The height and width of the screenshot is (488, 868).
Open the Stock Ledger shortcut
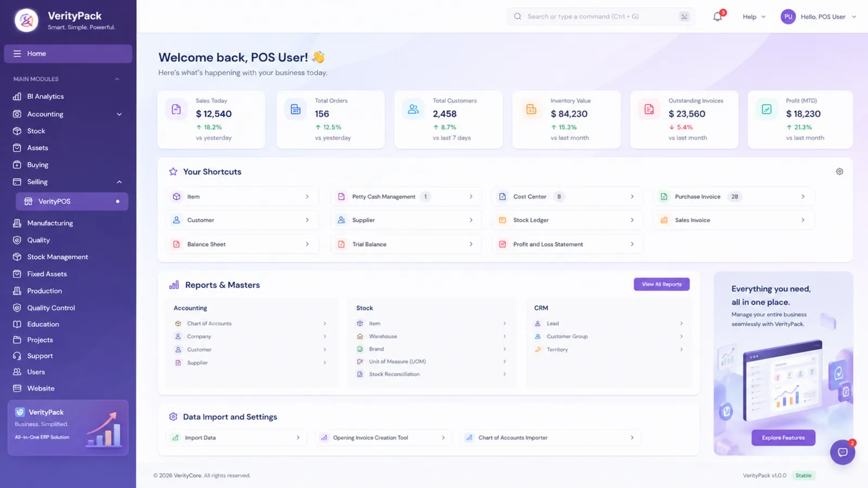[x=567, y=220]
